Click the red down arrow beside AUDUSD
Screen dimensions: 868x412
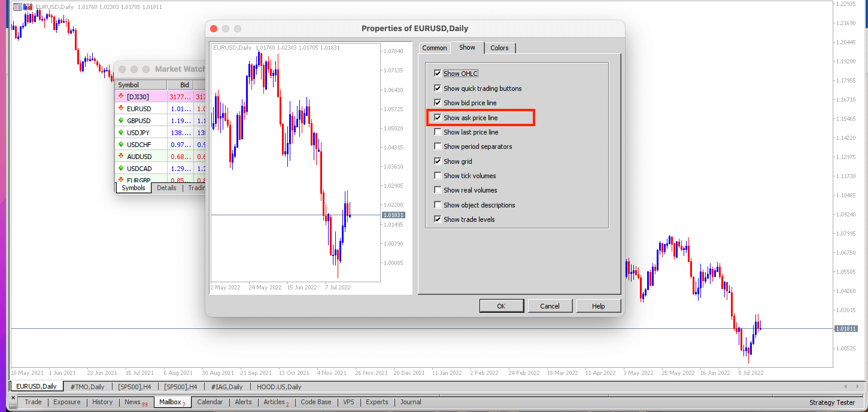click(x=122, y=157)
